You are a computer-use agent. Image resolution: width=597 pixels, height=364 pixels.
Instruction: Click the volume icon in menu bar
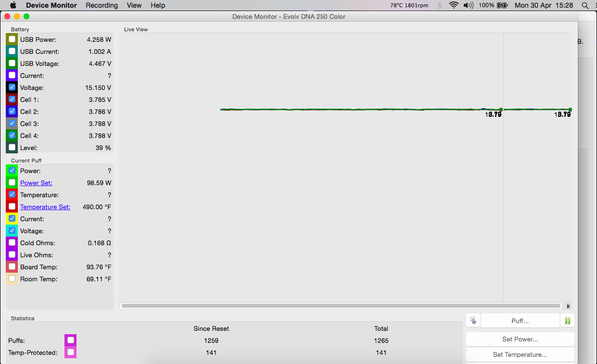pos(468,5)
